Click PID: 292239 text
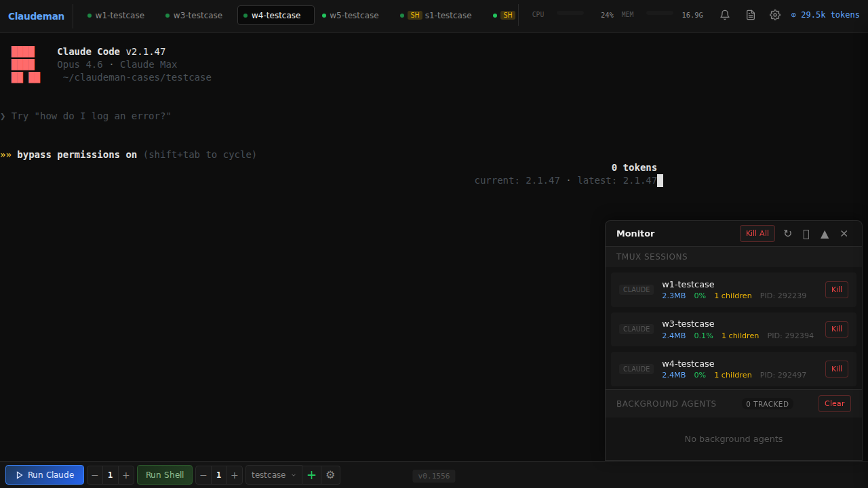This screenshot has width=868, height=488. point(783,296)
